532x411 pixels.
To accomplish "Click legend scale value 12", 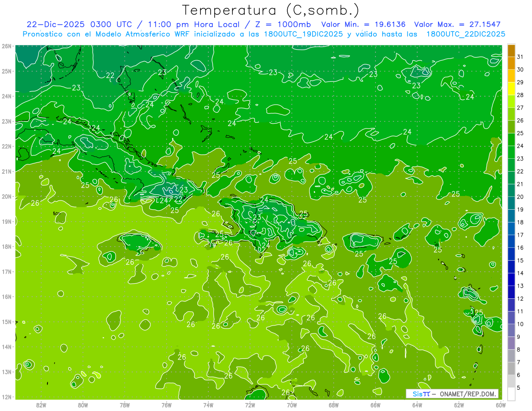I will click(520, 299).
